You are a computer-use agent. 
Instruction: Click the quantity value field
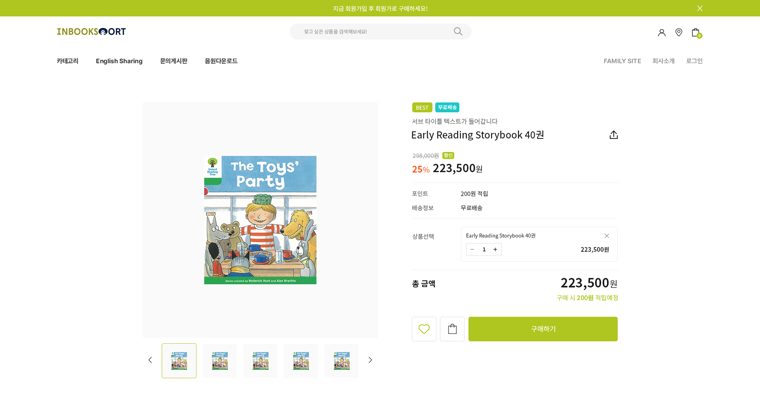coord(484,249)
